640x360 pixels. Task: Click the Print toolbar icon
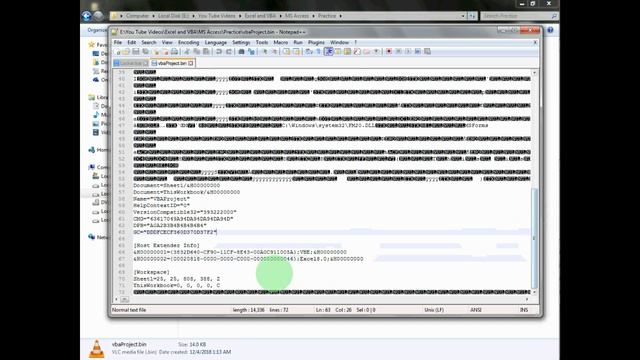[x=175, y=51]
